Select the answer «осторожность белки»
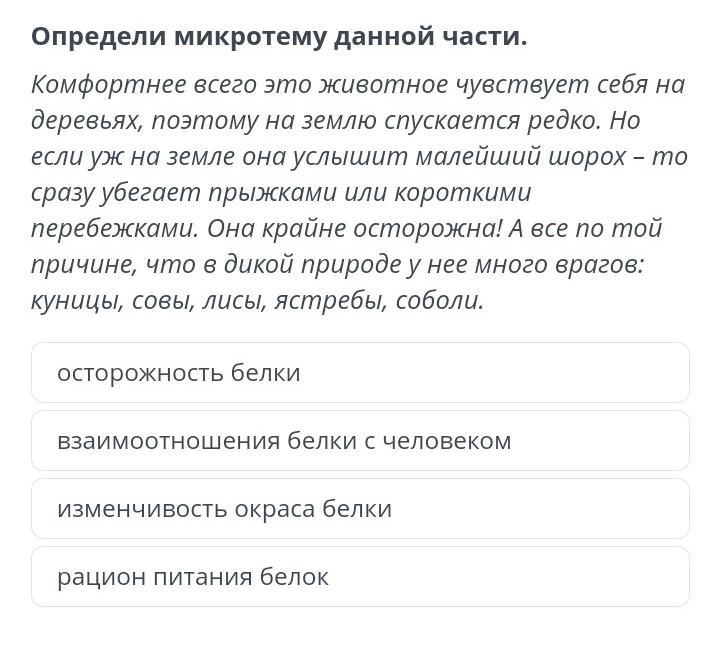The width and height of the screenshot is (711, 650). 360,373
